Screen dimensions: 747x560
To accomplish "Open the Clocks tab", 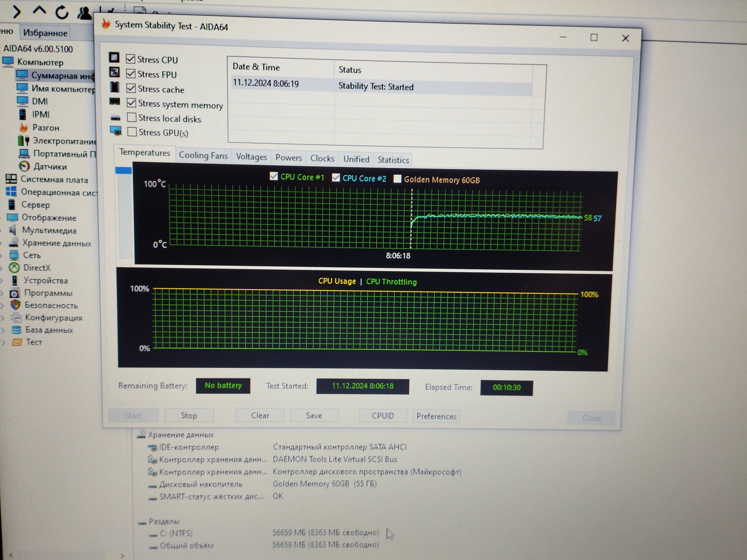I will point(322,158).
